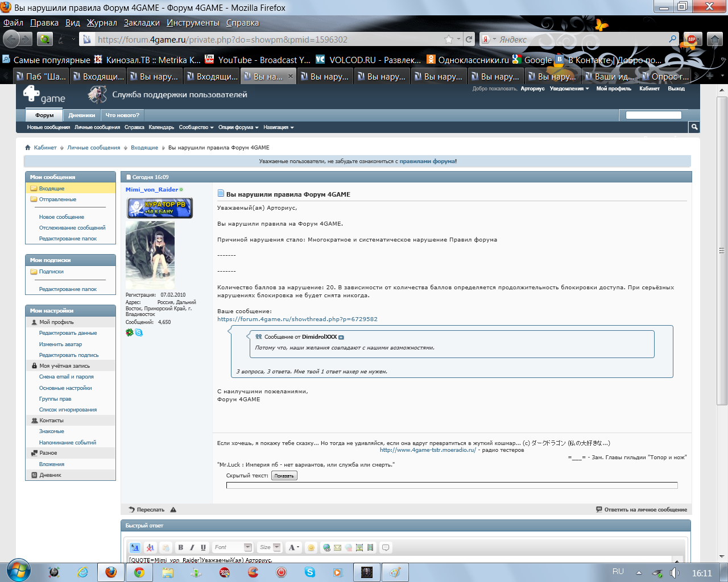Open the Отправленные folder in sidebar

(x=57, y=199)
